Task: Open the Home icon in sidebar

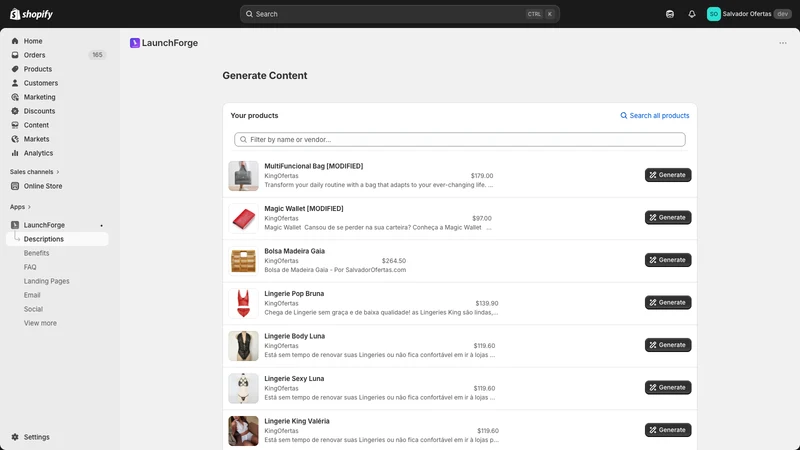Action: pos(15,41)
